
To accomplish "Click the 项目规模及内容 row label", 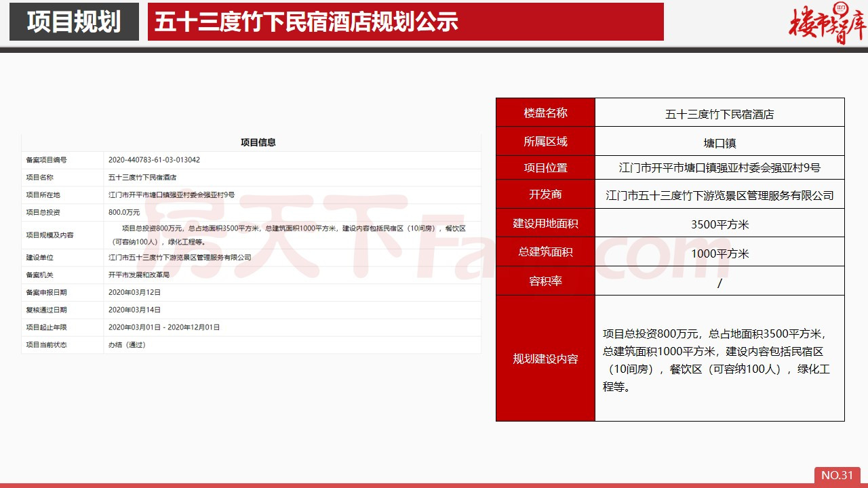I will (x=50, y=235).
